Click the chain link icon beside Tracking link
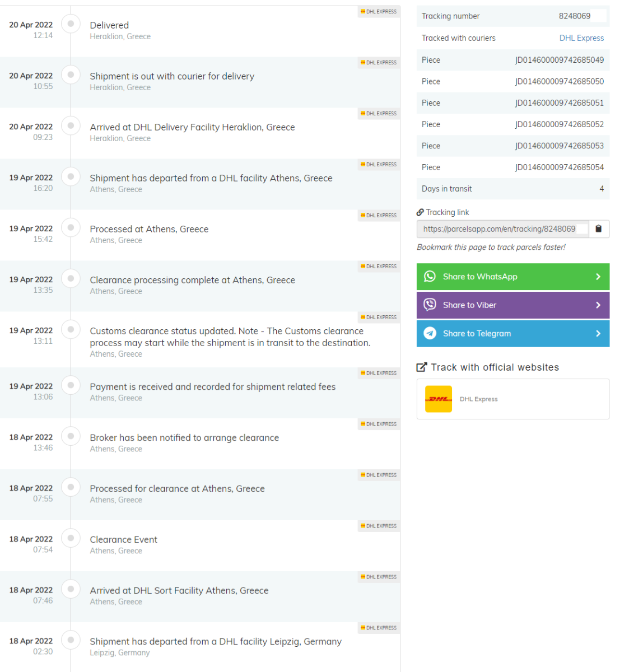 (420, 212)
